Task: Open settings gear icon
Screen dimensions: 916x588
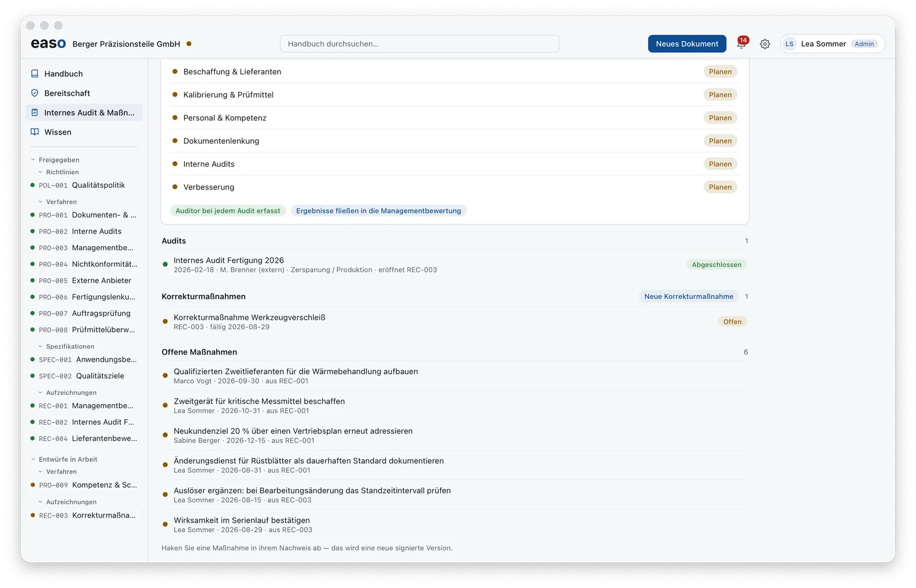Action: [765, 44]
